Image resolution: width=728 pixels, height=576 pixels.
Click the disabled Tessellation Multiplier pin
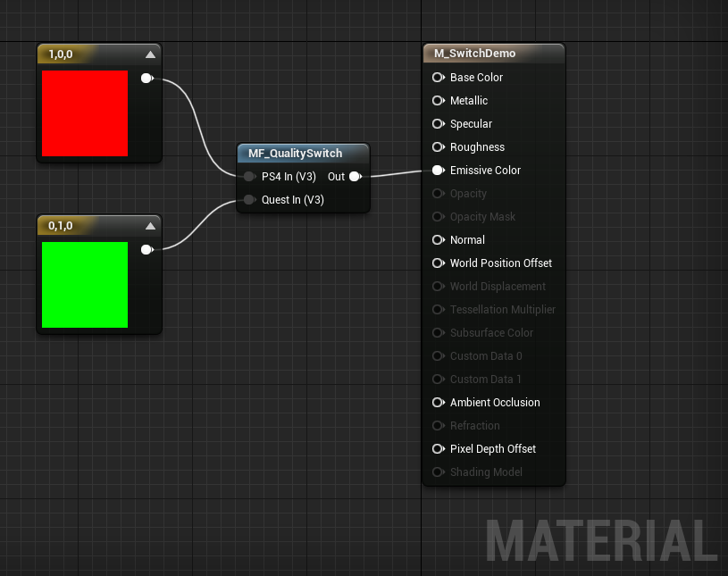click(438, 310)
